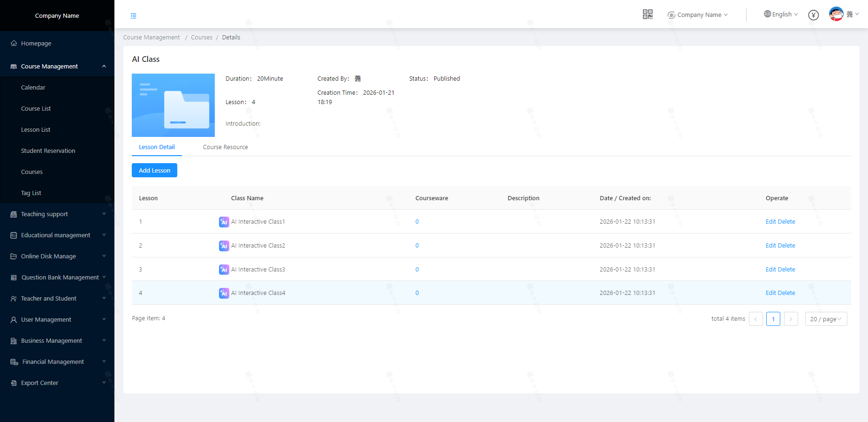
Task: Click the AI Class course cover thumbnail
Action: pyautogui.click(x=173, y=105)
